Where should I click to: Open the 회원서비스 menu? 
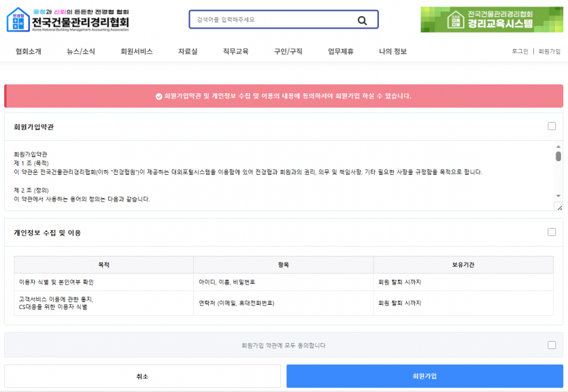click(x=137, y=52)
